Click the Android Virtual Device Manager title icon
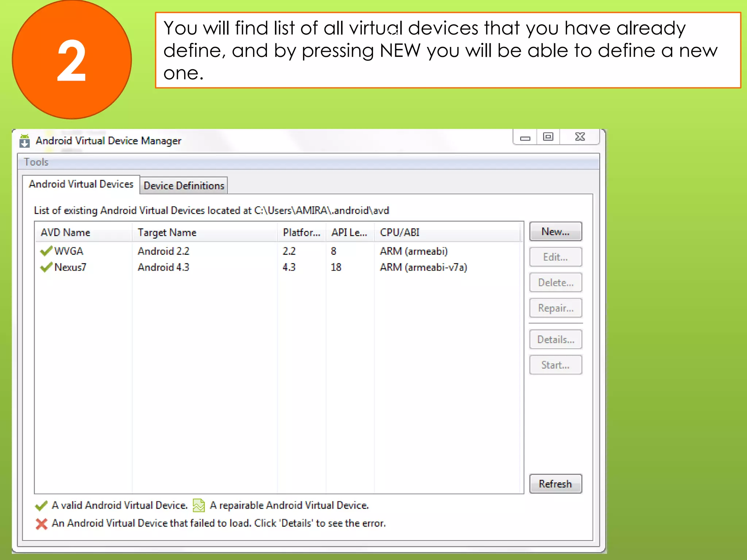This screenshot has width=747, height=560. [24, 141]
